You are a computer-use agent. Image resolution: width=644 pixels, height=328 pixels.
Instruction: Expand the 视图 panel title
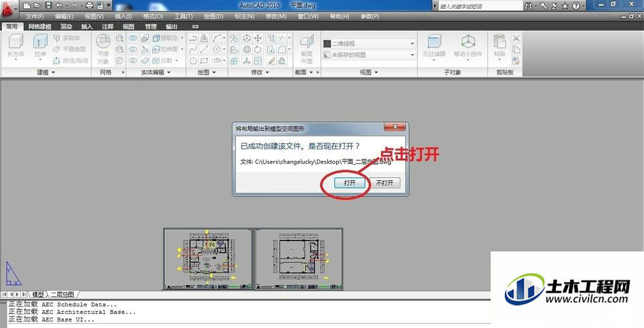click(369, 72)
